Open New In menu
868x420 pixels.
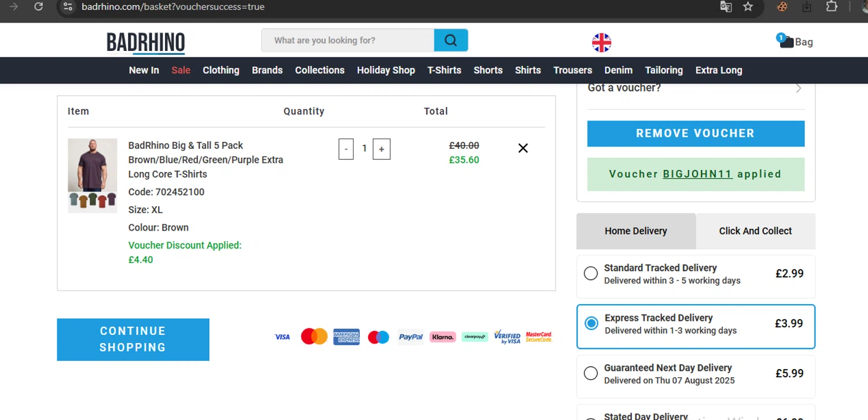click(144, 70)
